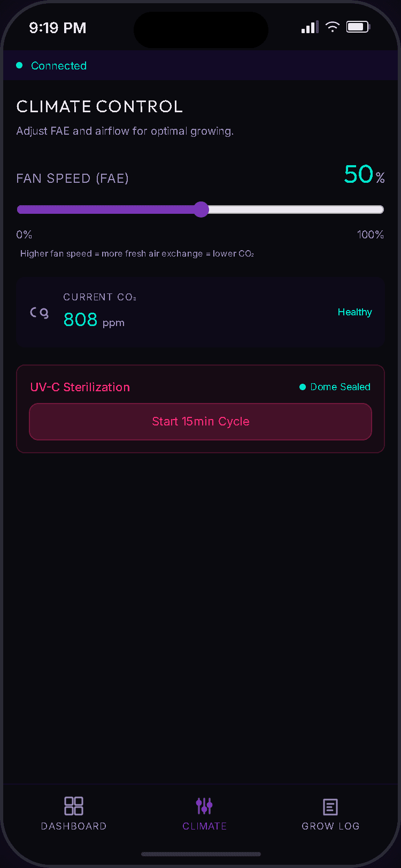Viewport: 401px width, 868px height.
Task: Tap the cellular signal bars icon
Action: tap(309, 27)
